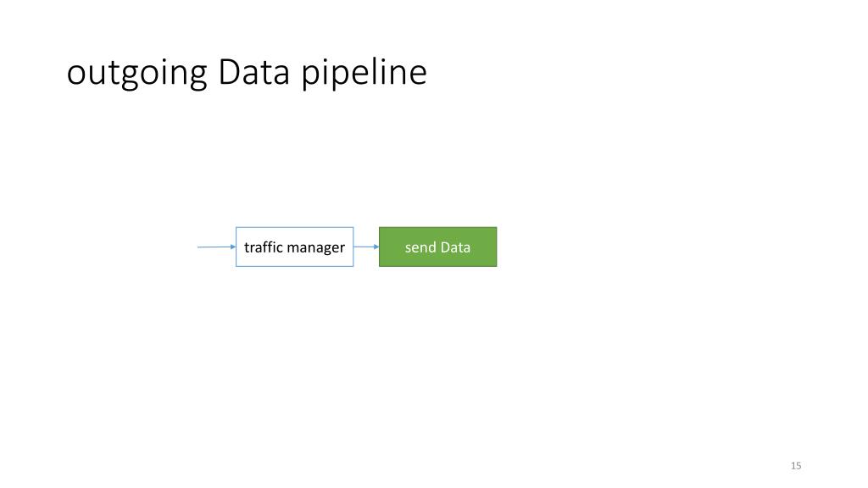
Task: Click the bottom edge of the green send Data box
Action: 437,267
